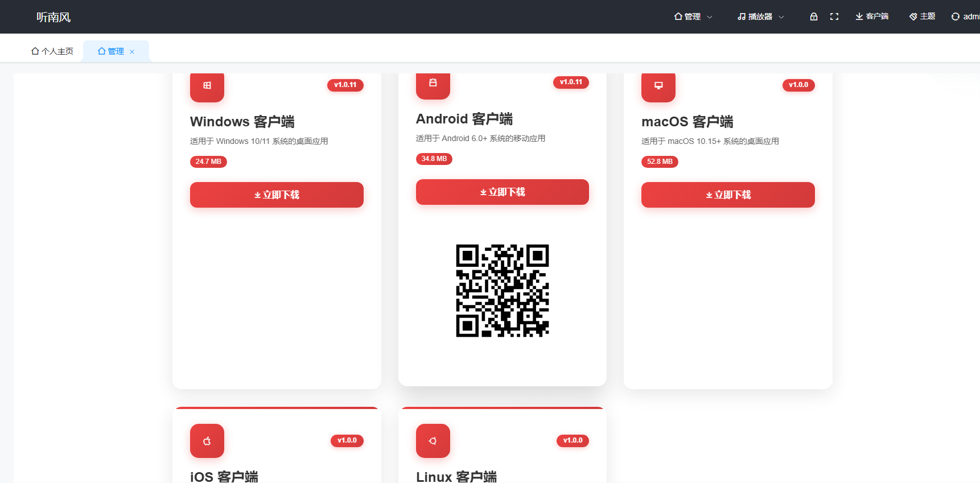Download the Android client with 立即下载
The width and height of the screenshot is (980, 483).
coord(503,192)
